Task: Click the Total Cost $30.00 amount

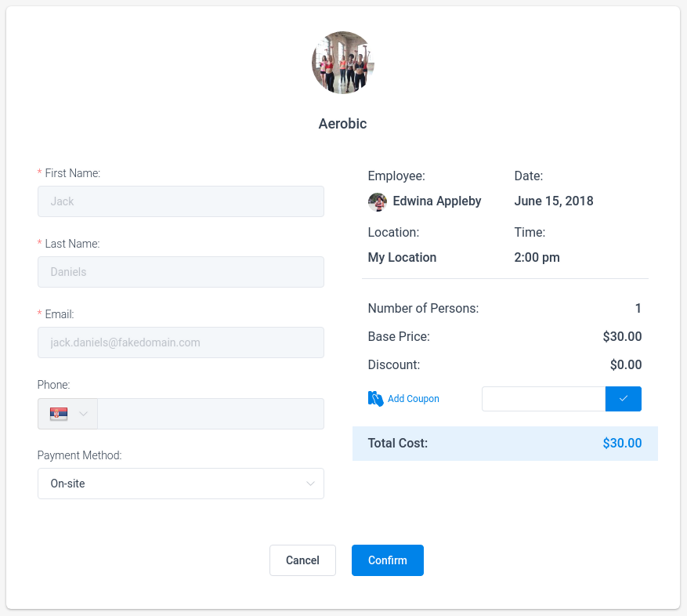Action: tap(622, 443)
